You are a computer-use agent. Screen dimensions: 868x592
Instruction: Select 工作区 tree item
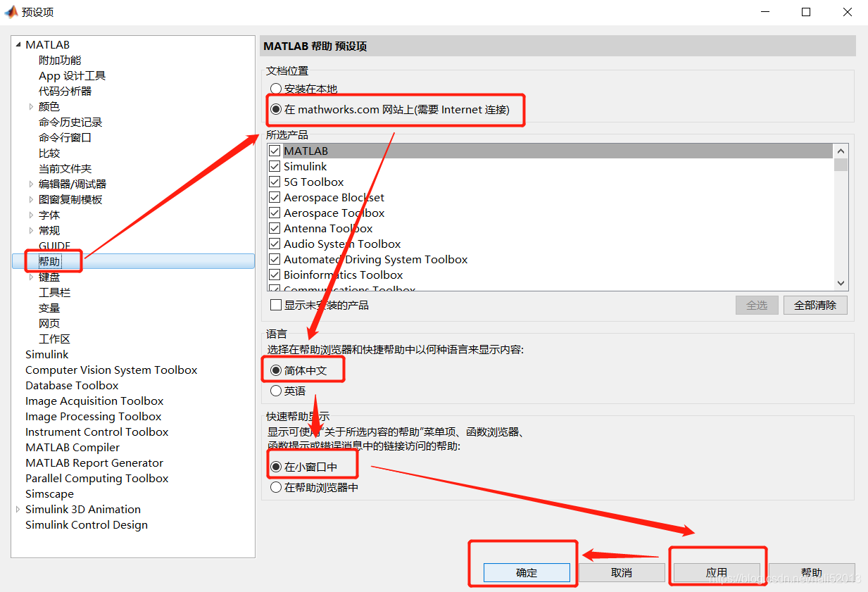pos(54,339)
